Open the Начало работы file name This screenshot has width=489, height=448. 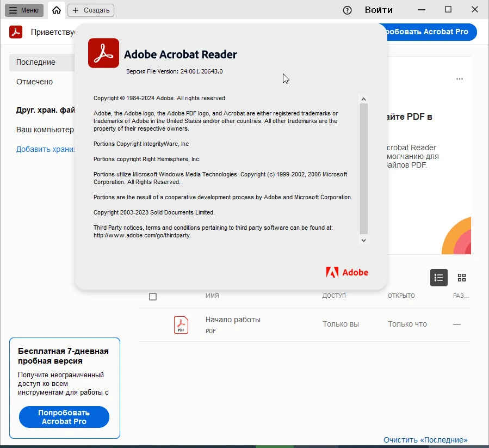(x=233, y=320)
